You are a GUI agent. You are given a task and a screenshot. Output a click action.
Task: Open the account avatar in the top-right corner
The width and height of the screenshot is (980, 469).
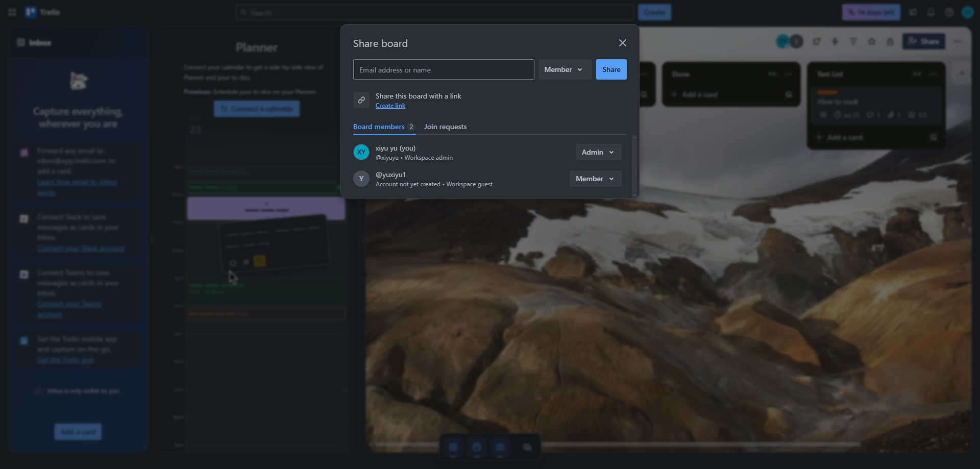pyautogui.click(x=967, y=12)
